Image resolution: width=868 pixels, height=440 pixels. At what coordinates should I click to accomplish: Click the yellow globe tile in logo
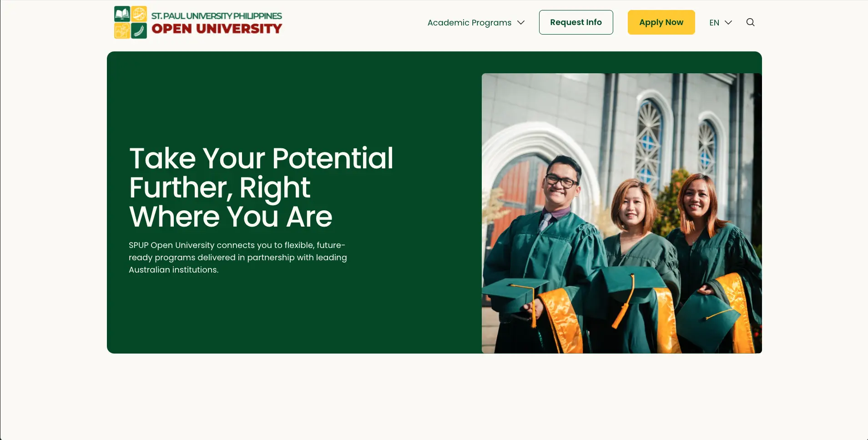tap(139, 14)
